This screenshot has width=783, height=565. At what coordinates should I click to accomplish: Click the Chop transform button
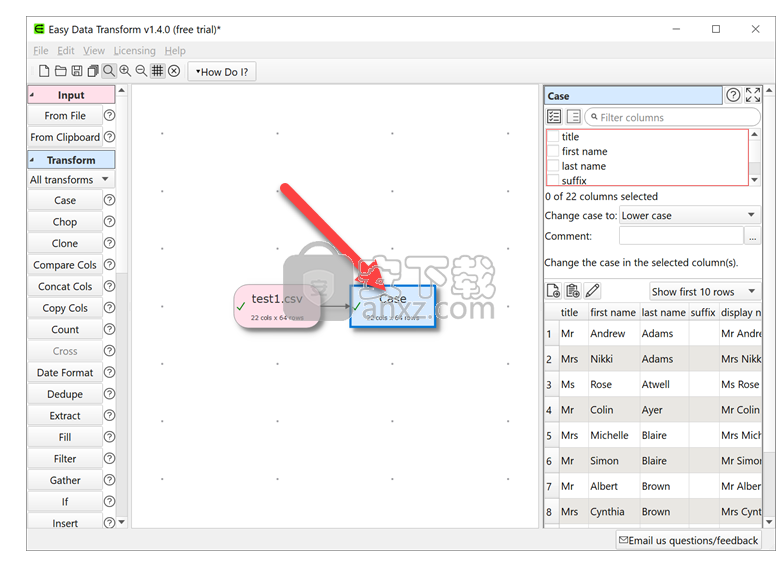pyautogui.click(x=65, y=222)
